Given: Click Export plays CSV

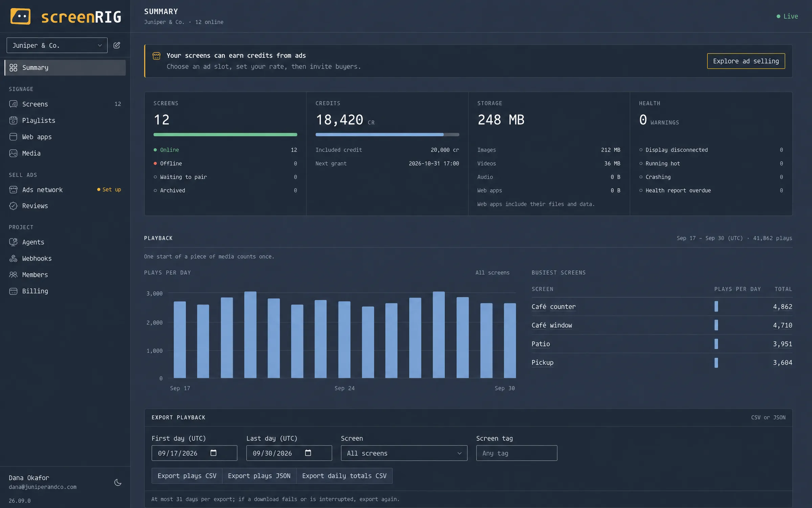Looking at the screenshot, I should click(x=187, y=476).
